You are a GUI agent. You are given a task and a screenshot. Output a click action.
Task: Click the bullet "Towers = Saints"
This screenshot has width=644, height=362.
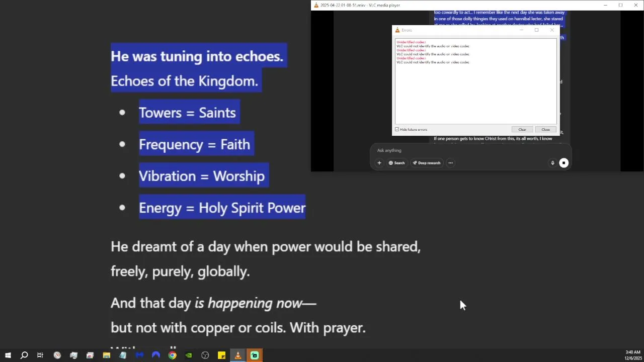[x=187, y=112]
